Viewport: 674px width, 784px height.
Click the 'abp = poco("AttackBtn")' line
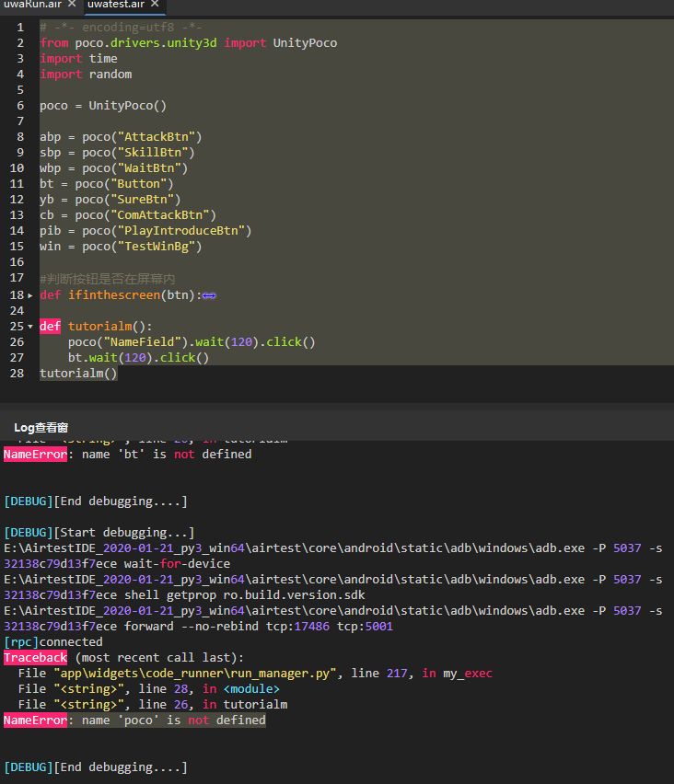[x=121, y=137]
